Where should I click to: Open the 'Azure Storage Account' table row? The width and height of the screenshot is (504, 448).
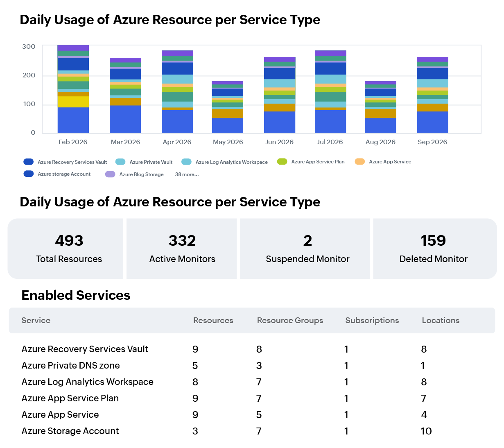point(252,431)
